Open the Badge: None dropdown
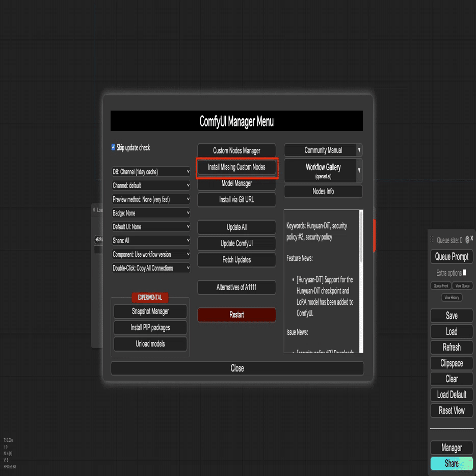Screen dimensions: 476x476 (151, 213)
